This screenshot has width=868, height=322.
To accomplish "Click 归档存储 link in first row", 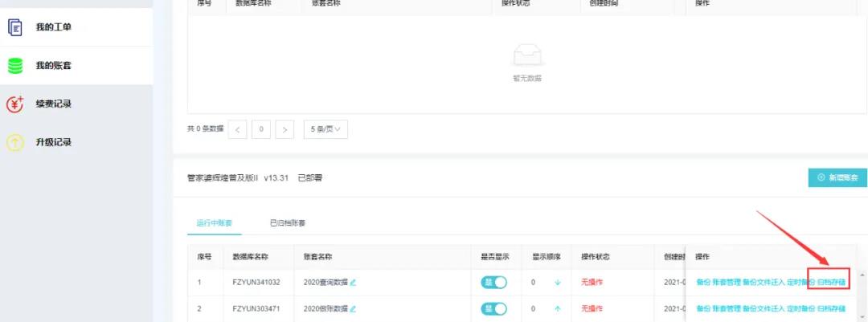I will pyautogui.click(x=831, y=283).
